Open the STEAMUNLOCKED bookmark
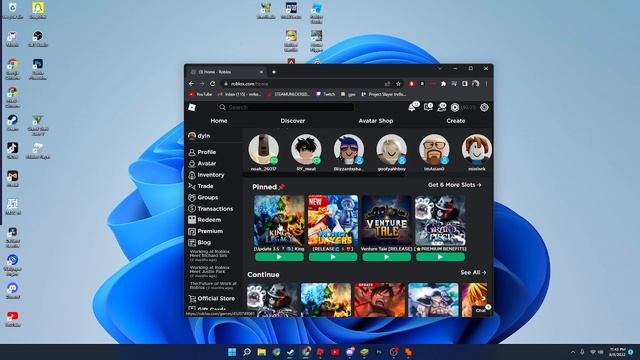 click(x=289, y=94)
